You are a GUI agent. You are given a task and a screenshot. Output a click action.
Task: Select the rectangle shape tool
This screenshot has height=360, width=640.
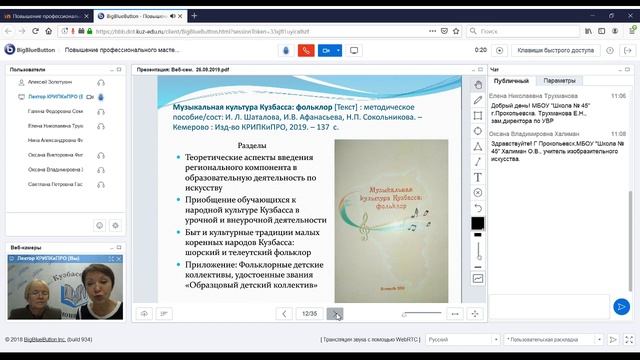(x=478, y=116)
